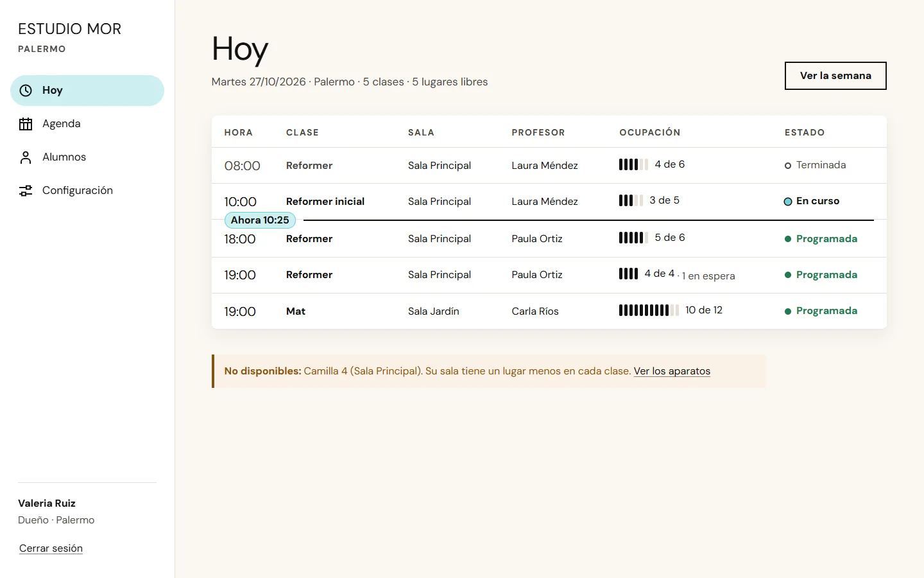This screenshot has height=578, width=924.
Task: Click the OCUPACIÓN column header
Action: 650,132
